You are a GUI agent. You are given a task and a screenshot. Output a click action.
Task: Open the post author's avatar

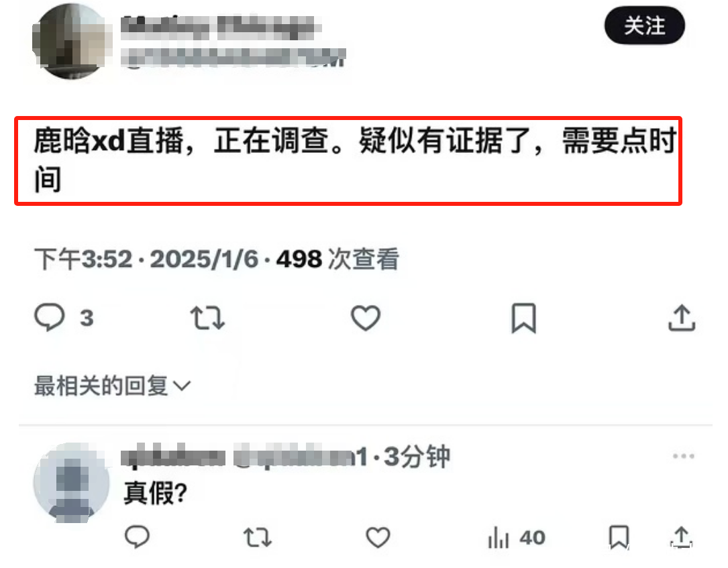[72, 41]
